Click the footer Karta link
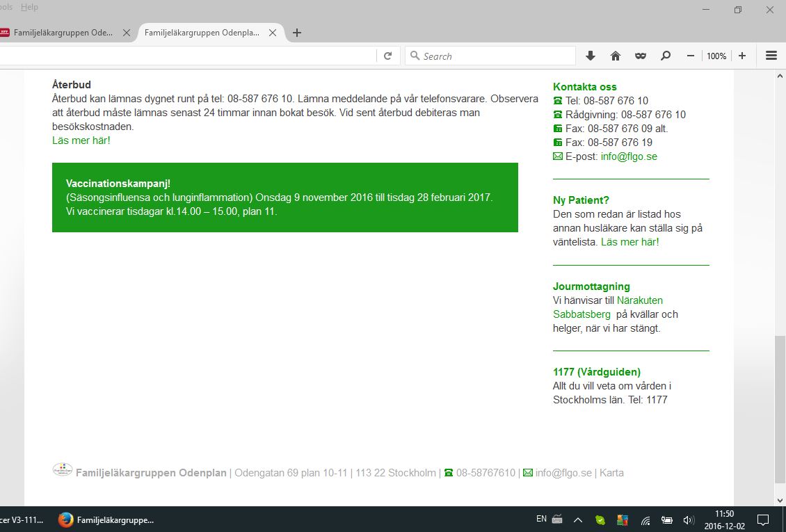 (611, 473)
